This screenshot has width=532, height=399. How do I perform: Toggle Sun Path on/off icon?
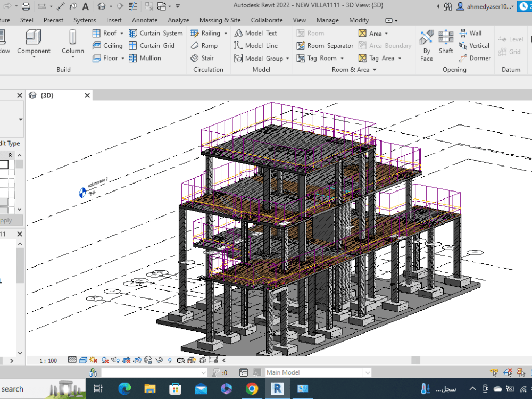94,360
